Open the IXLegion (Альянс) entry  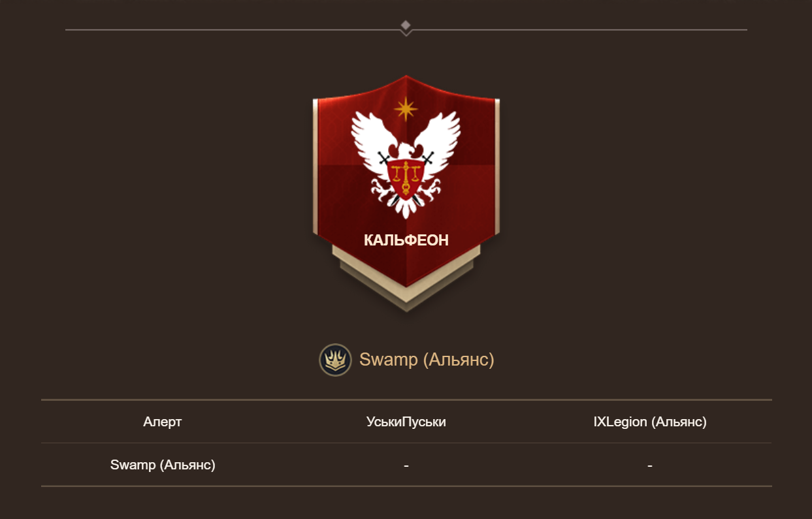(x=650, y=422)
